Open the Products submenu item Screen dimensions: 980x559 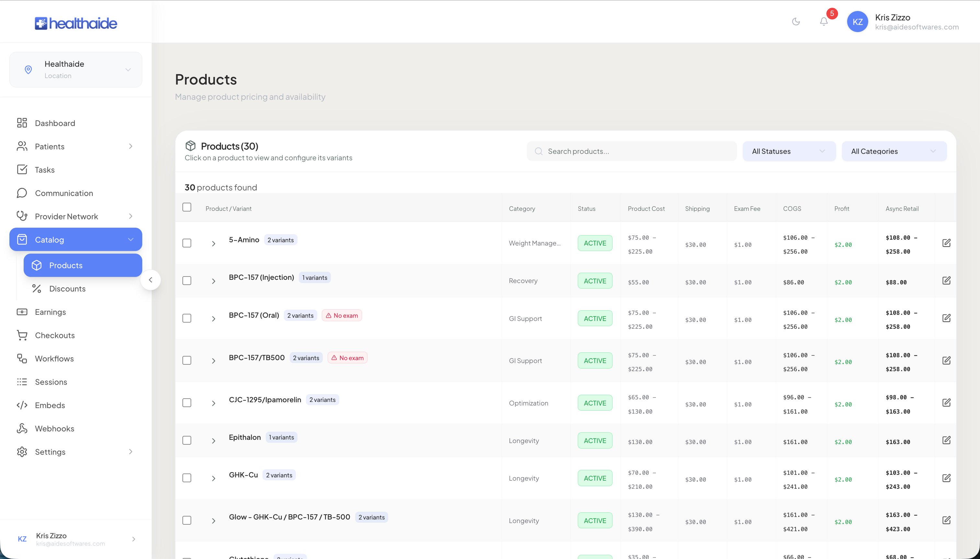(x=83, y=265)
